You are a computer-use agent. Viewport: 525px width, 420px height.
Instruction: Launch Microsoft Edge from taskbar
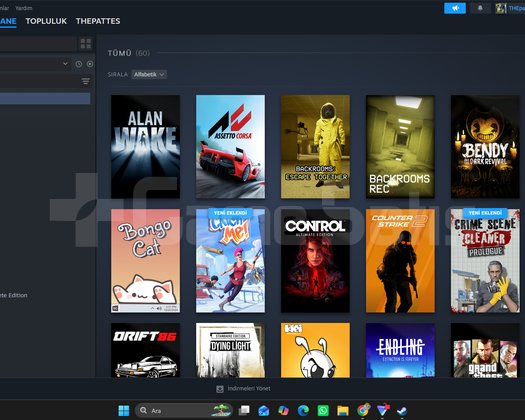303,410
